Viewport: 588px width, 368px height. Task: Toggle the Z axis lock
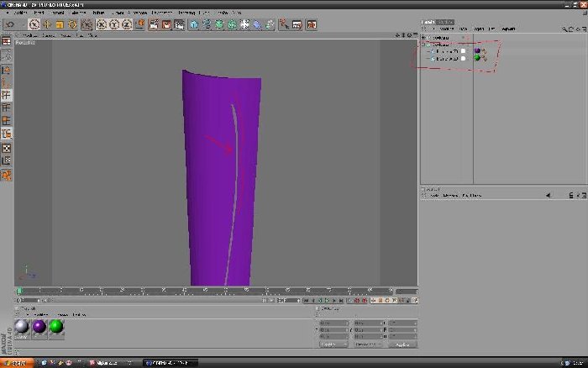127,24
